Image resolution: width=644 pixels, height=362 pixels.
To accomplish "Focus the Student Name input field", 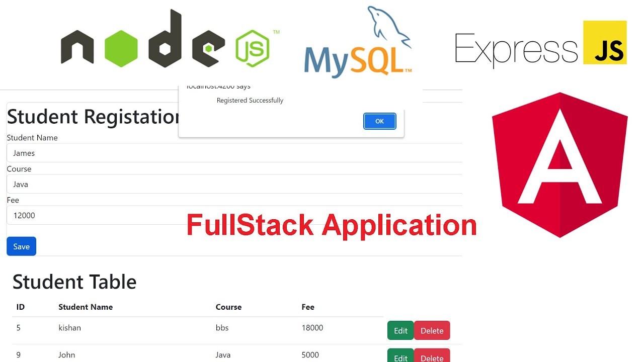I will coord(234,153).
